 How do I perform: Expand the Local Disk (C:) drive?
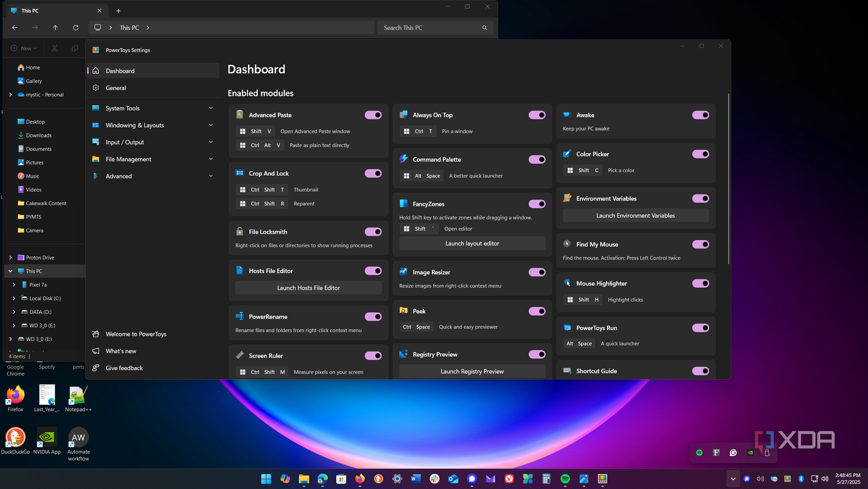coord(14,298)
